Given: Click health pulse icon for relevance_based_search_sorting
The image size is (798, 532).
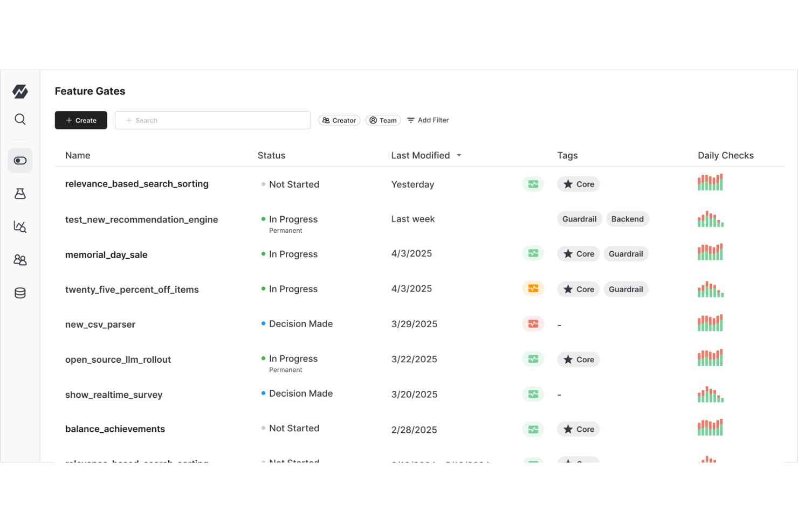Looking at the screenshot, I should 533,184.
